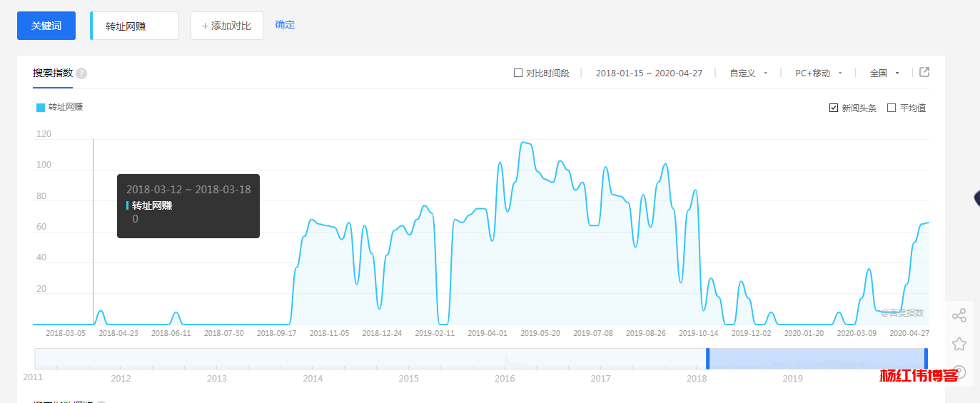Screen dimensions: 980x403
Task: Click the help icon next to 搜索指数
Action: pyautogui.click(x=81, y=73)
